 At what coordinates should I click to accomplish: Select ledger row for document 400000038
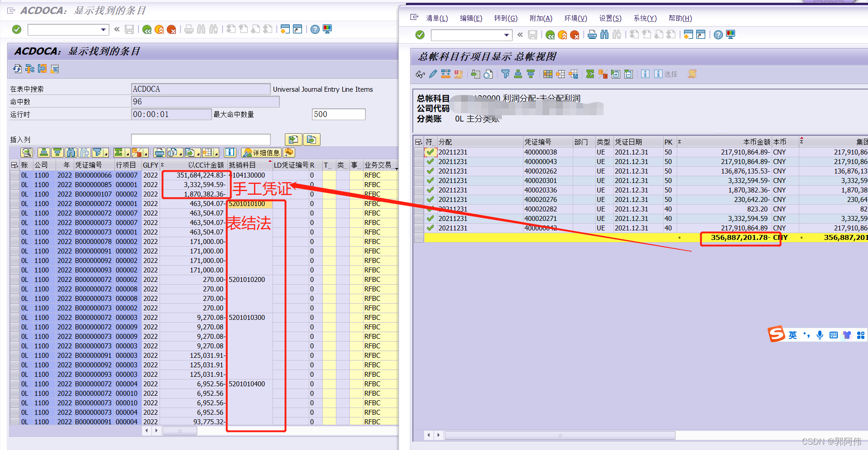pyautogui.click(x=419, y=152)
